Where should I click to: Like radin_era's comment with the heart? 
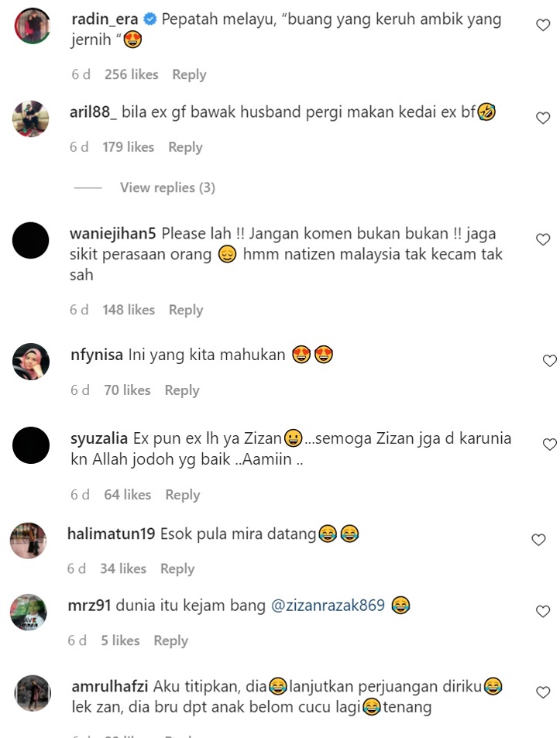pos(543,25)
